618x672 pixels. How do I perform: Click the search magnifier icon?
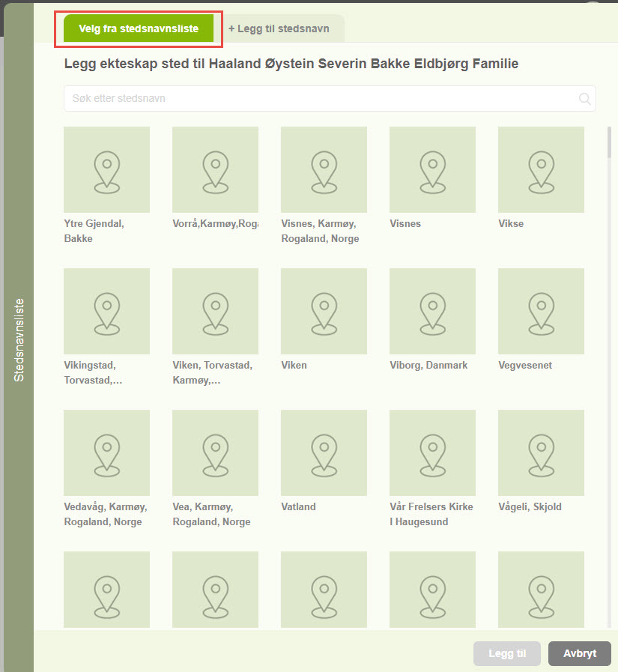point(584,99)
